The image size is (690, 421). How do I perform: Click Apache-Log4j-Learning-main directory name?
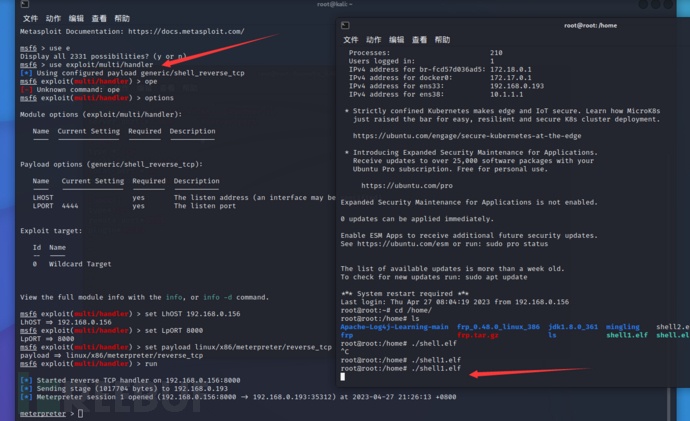tap(394, 327)
